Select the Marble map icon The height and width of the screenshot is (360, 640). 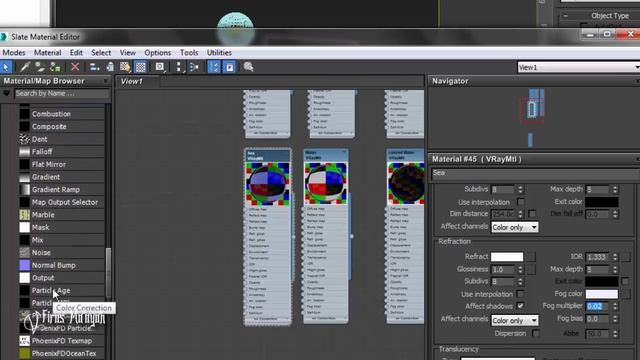[x=24, y=215]
